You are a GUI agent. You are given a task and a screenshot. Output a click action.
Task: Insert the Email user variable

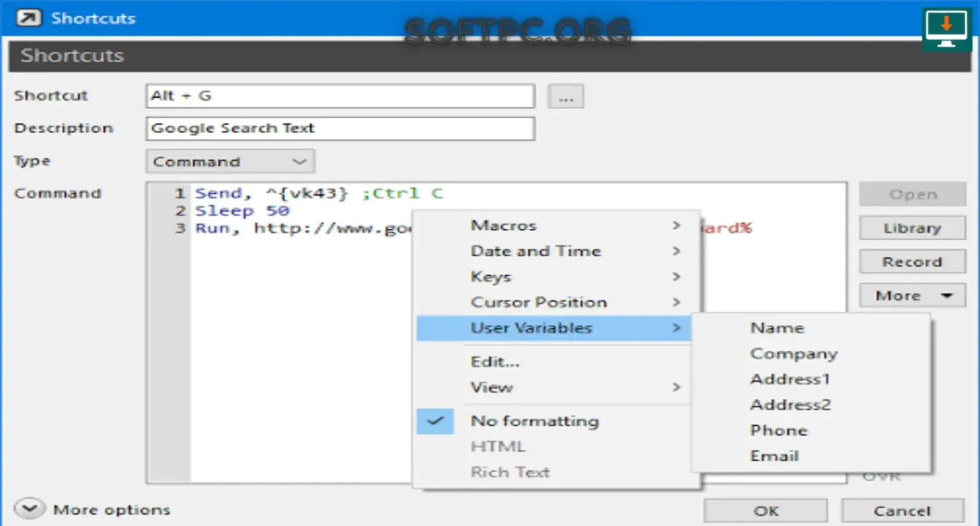pyautogui.click(x=811, y=457)
